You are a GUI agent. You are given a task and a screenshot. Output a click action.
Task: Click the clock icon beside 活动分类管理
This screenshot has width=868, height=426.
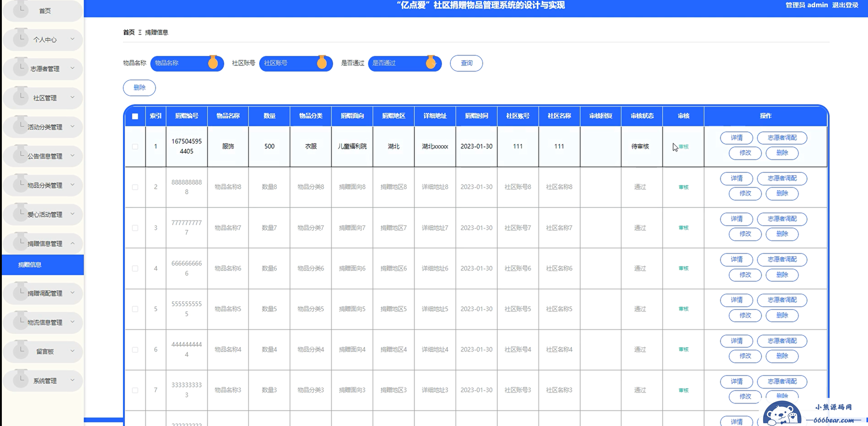click(x=21, y=125)
